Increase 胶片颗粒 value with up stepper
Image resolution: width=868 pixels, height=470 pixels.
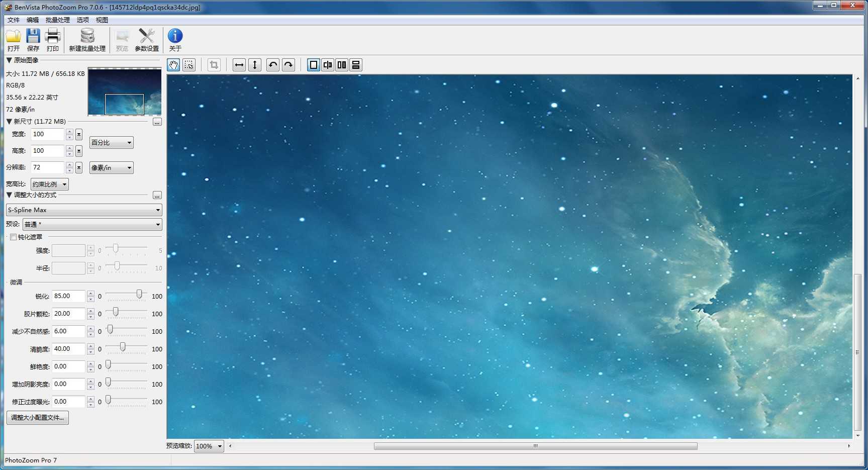(90, 311)
